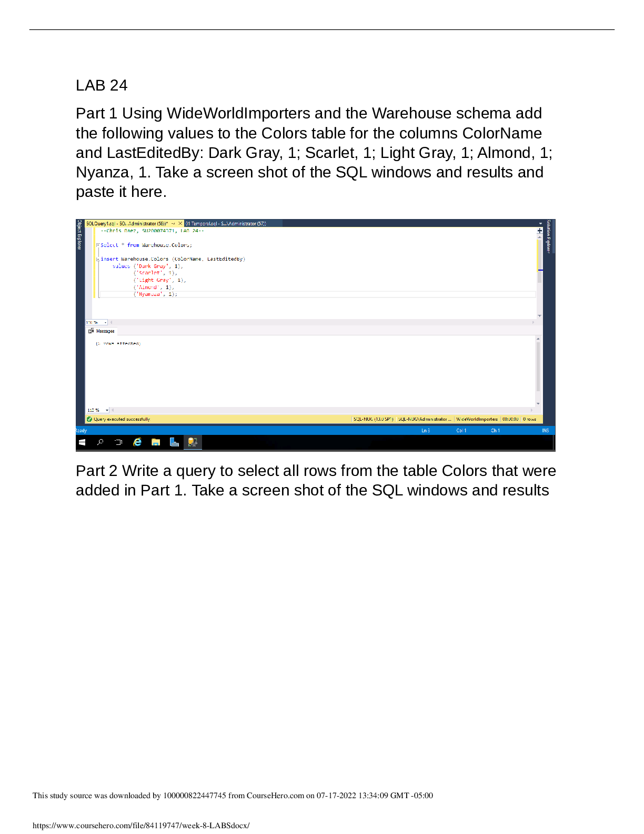Click the SQL Server Management Studio taskbar icon
Image resolution: width=644 pixels, height=834 pixels.
tap(193, 442)
